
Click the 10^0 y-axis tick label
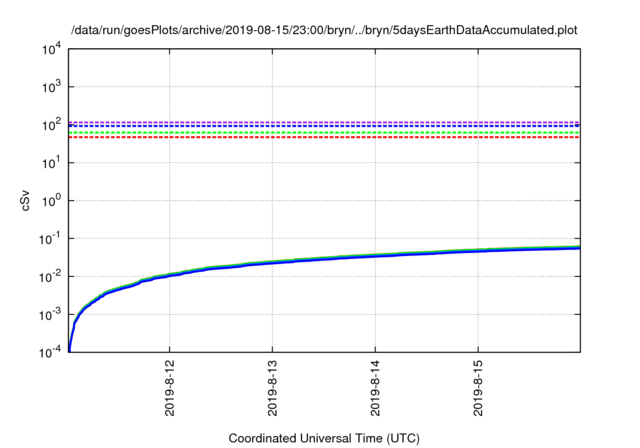pos(51,201)
